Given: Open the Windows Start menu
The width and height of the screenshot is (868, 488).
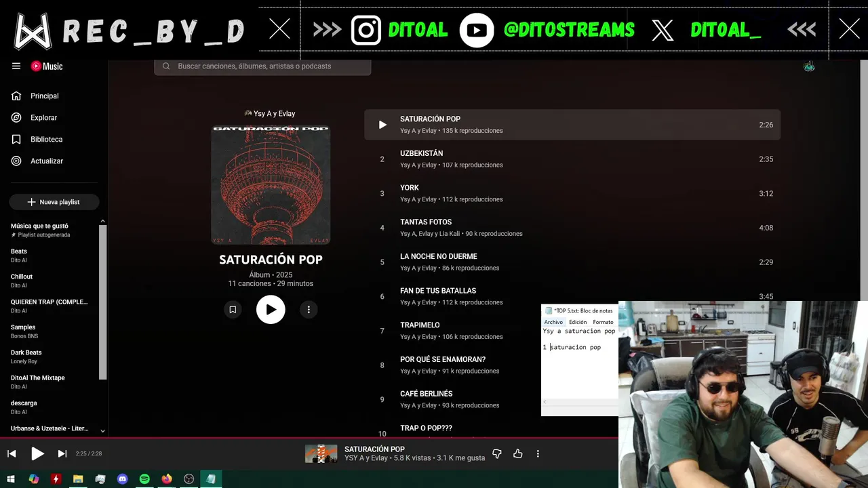Looking at the screenshot, I should (x=12, y=479).
